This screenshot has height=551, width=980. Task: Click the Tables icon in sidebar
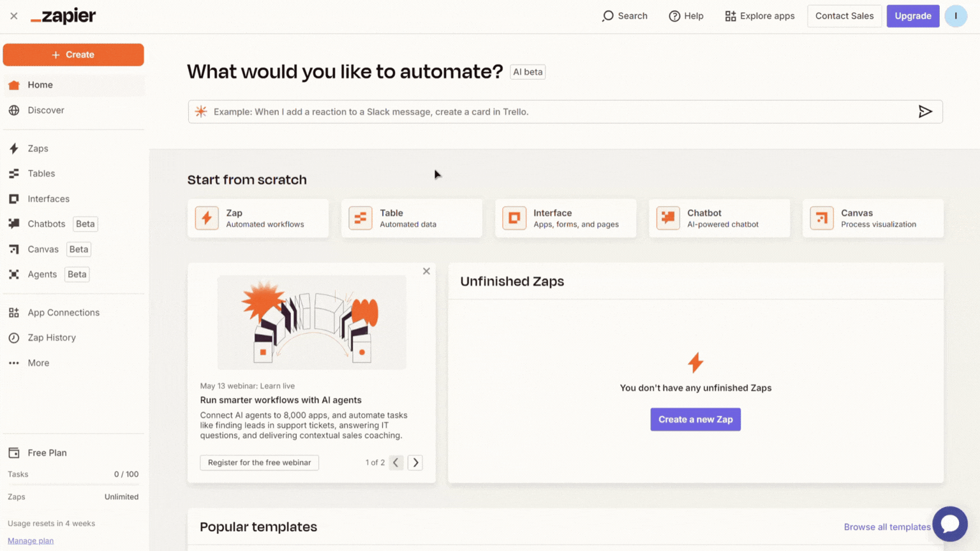pyautogui.click(x=14, y=173)
